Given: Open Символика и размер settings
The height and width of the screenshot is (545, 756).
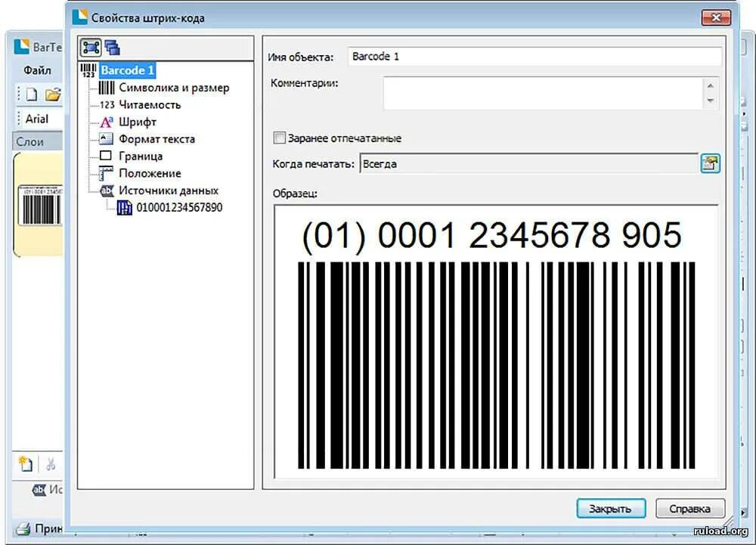Looking at the screenshot, I should pos(174,88).
